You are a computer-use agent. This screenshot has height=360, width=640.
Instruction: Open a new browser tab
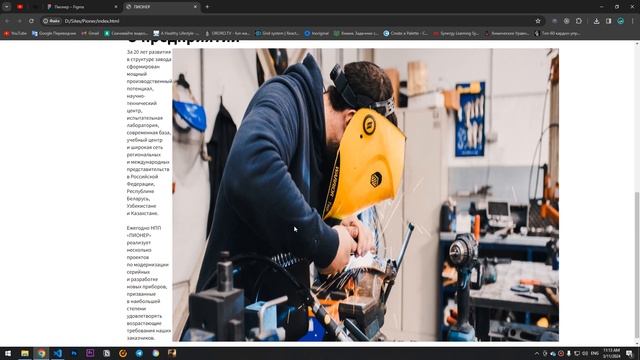click(207, 7)
